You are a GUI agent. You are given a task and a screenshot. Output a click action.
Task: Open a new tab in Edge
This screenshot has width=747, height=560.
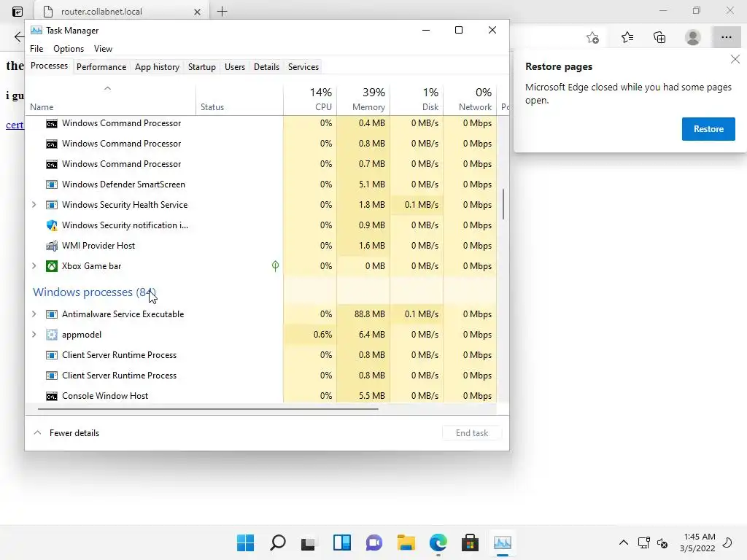point(222,12)
